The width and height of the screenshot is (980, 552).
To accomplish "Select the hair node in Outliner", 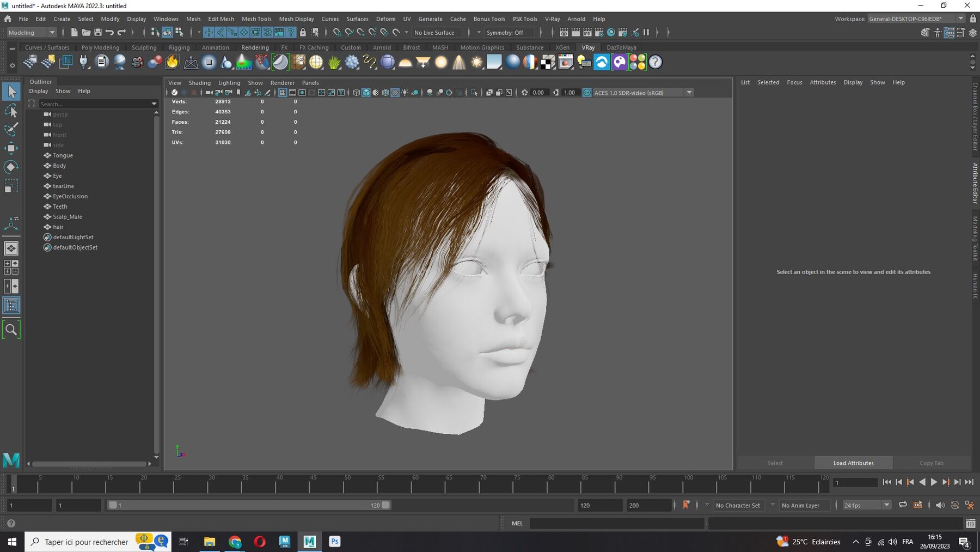I will 58,227.
